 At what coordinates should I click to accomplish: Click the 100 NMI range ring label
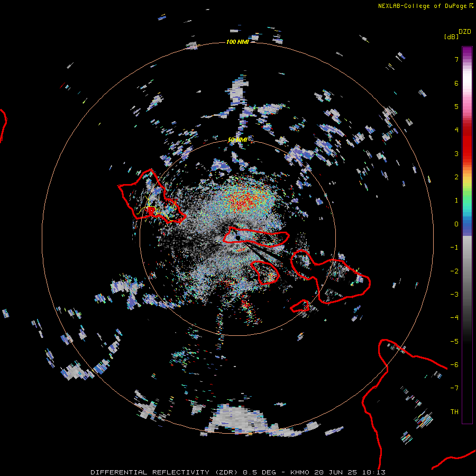pyautogui.click(x=237, y=42)
